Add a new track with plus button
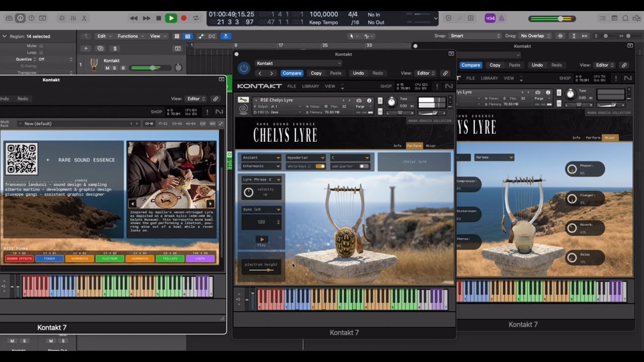Viewport: 644px width, 362px height. [x=86, y=48]
